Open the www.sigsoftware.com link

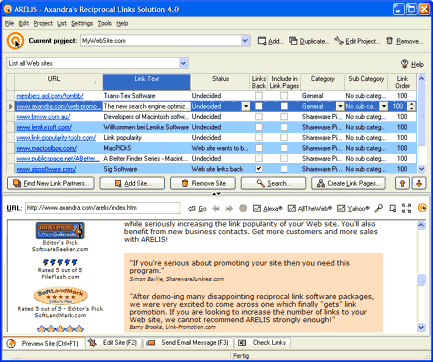tap(46, 169)
